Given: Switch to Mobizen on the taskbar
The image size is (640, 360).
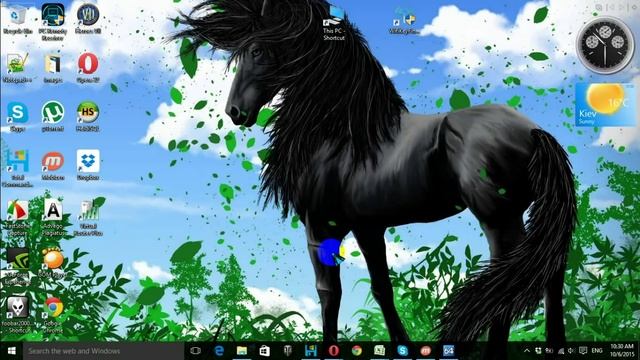Looking at the screenshot, I should 426,351.
